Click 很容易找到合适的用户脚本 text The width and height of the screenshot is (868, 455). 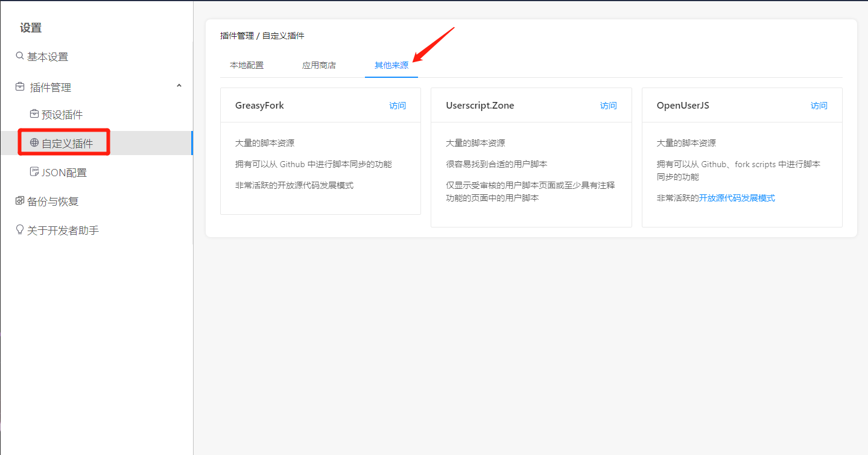[x=496, y=164]
